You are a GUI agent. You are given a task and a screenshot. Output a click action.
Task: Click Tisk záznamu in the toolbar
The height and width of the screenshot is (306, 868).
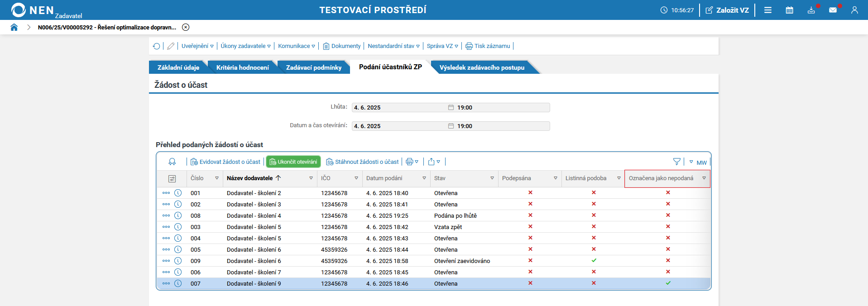coord(488,46)
